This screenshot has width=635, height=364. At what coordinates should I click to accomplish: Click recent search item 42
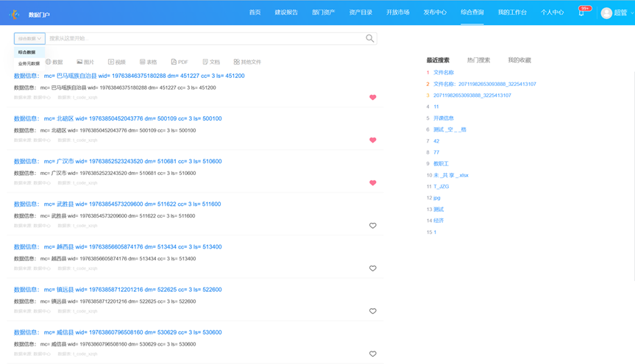click(436, 141)
